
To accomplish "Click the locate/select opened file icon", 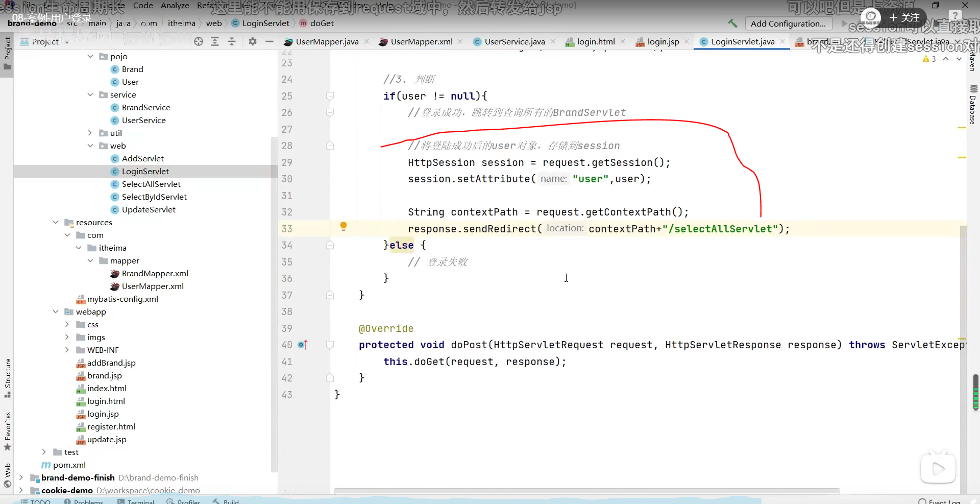I will 199,41.
